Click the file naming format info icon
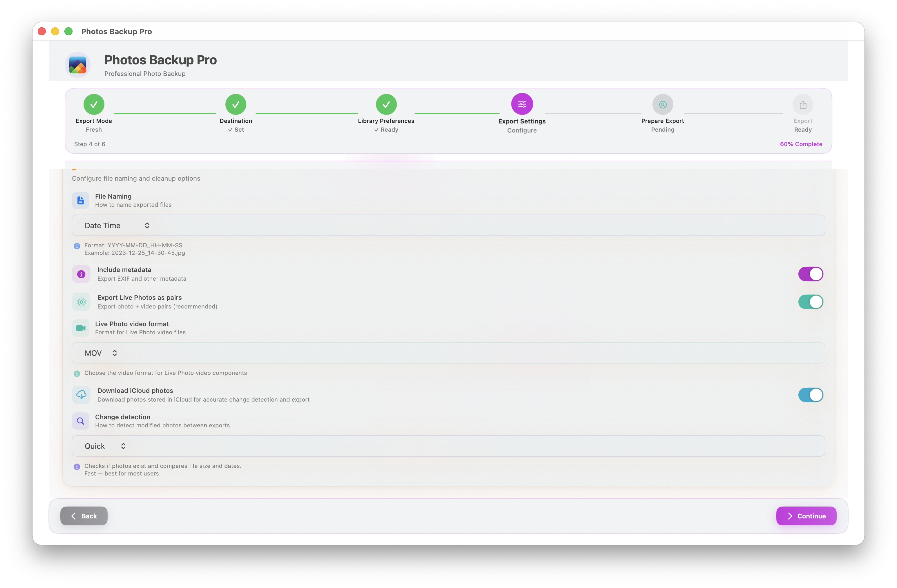 point(77,246)
